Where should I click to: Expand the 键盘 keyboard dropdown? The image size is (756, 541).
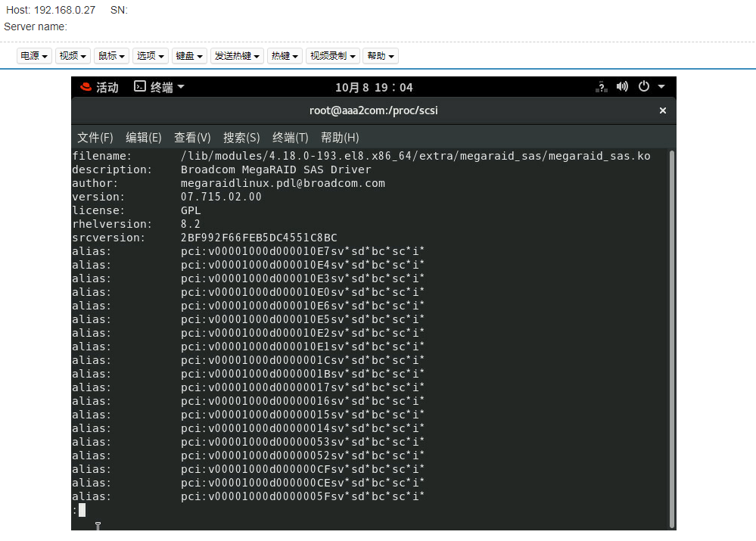(189, 56)
